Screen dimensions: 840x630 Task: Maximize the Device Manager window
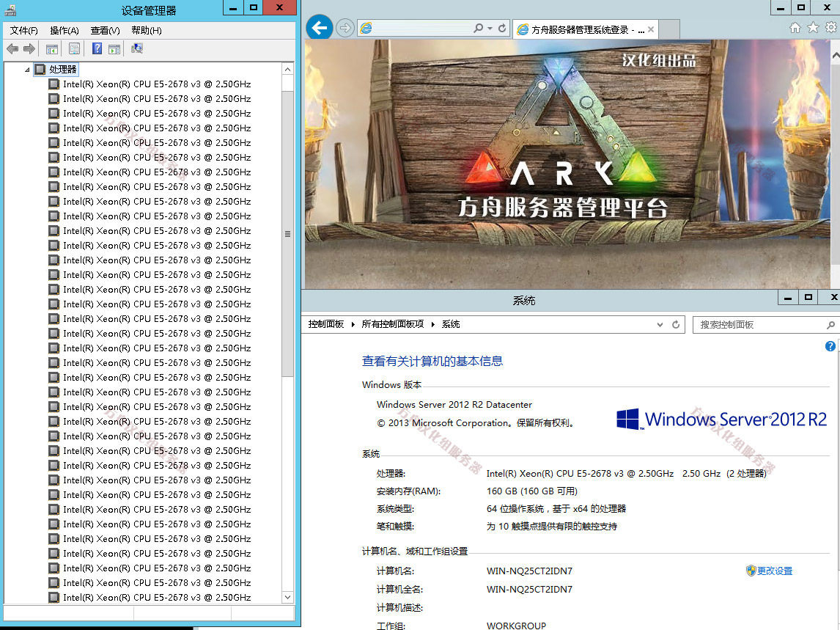(254, 7)
